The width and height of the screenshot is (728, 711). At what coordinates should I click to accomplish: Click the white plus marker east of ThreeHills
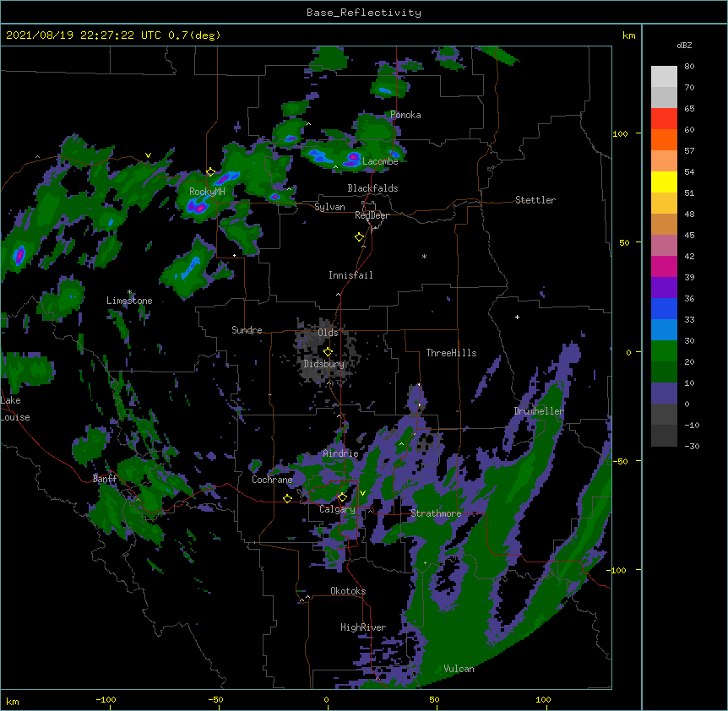[x=517, y=317]
